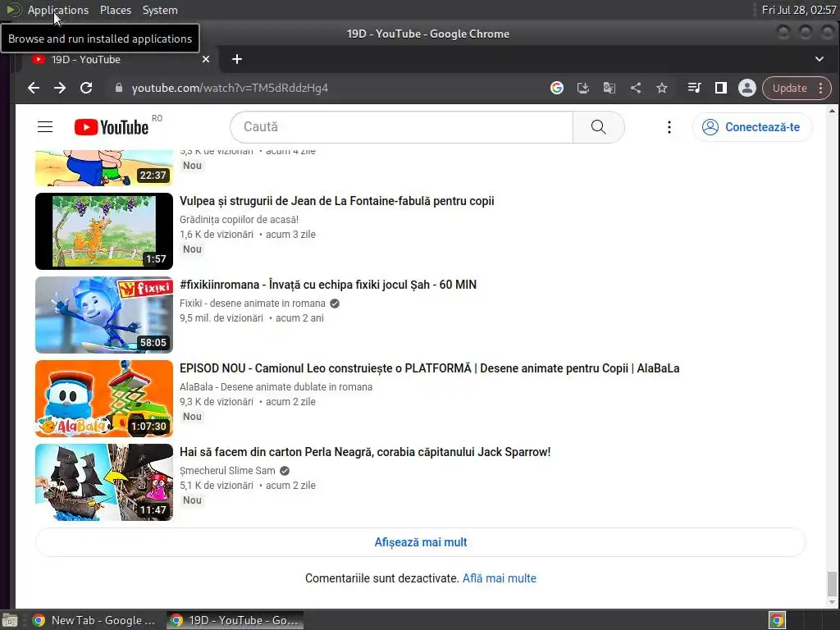The height and width of the screenshot is (630, 840).
Task: Open the Chrome profile avatar
Action: click(x=746, y=88)
